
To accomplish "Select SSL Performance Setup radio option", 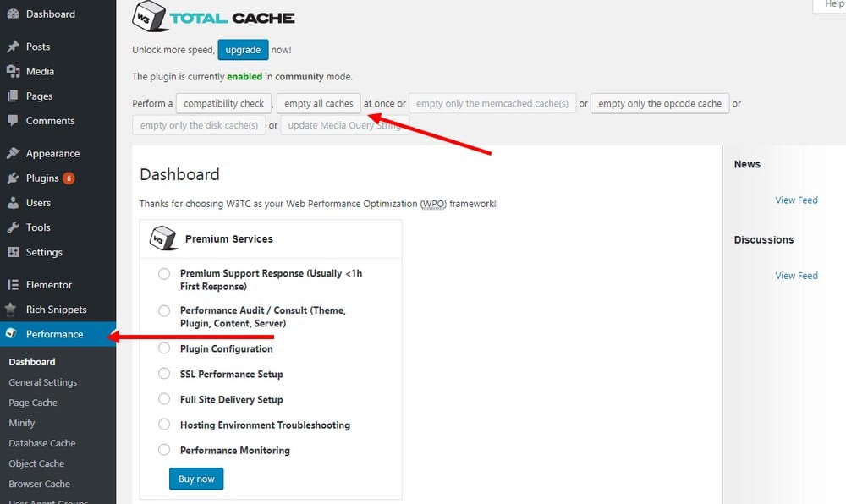I will pyautogui.click(x=164, y=374).
